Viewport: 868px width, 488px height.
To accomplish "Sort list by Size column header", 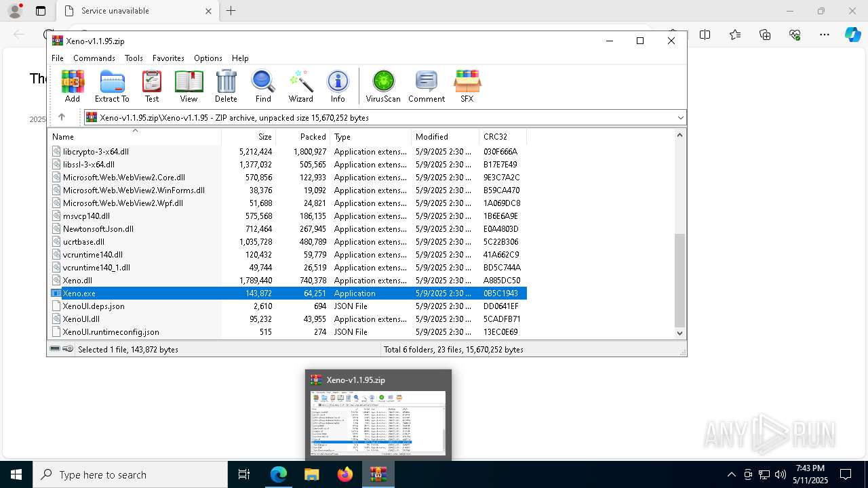I will (x=248, y=137).
